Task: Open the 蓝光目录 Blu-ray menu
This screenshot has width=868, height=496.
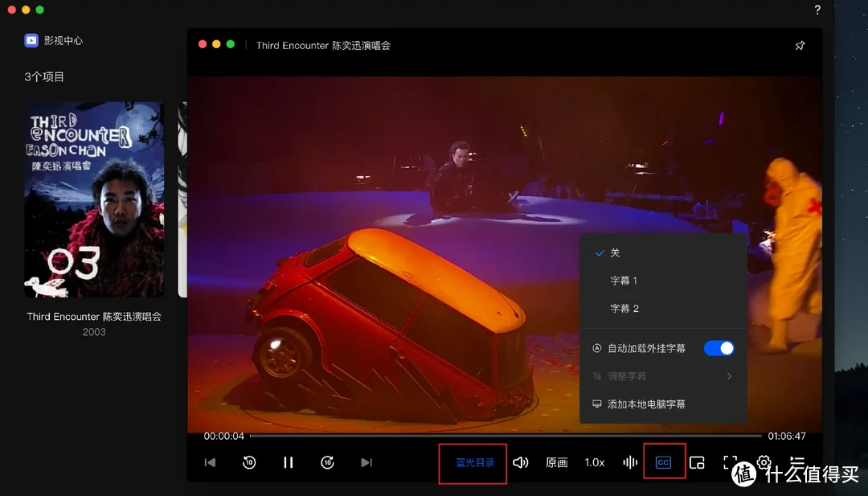Action: point(474,463)
